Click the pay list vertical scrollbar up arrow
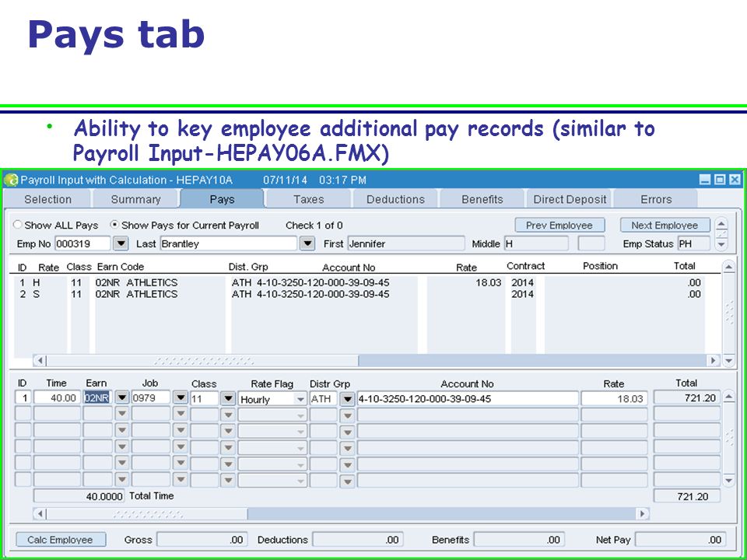This screenshot has height=560, width=747. [x=729, y=267]
